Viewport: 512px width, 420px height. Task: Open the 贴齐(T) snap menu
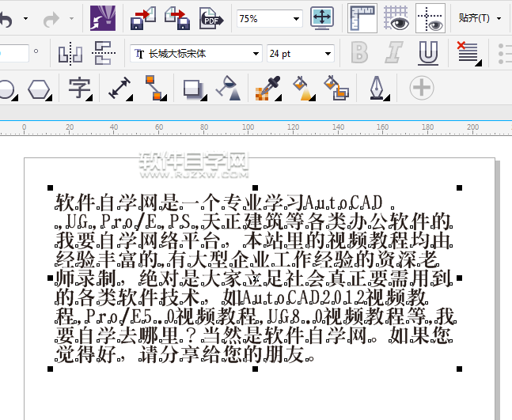click(480, 18)
